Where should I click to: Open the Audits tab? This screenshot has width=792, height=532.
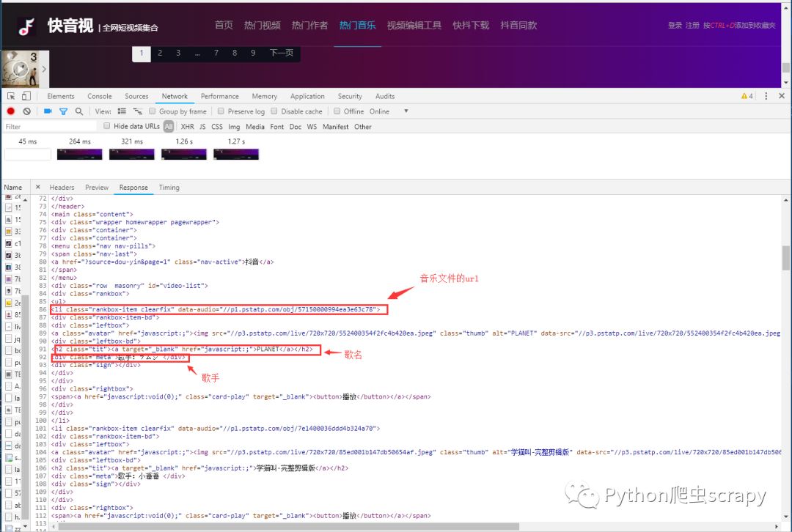[385, 96]
